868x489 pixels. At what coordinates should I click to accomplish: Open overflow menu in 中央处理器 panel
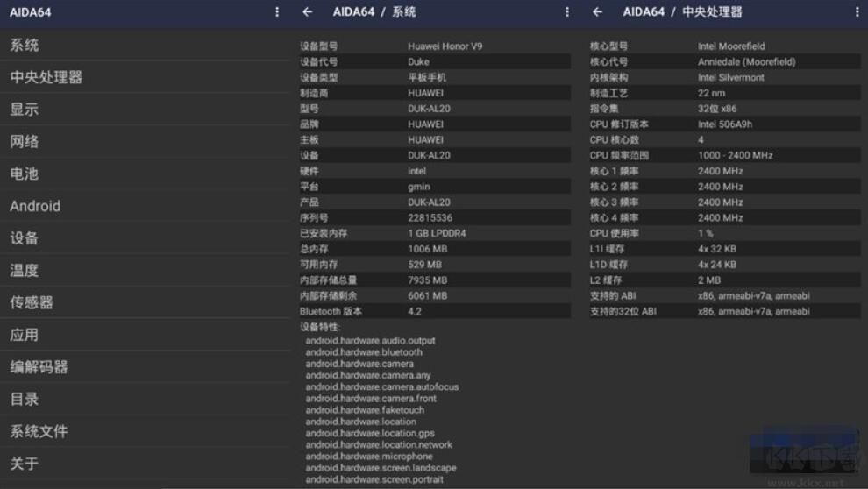tap(857, 11)
